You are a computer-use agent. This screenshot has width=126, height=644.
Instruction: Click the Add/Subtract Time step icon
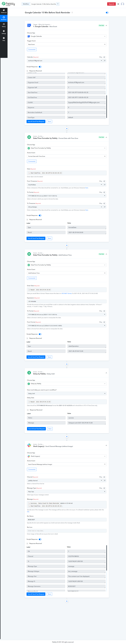[x=29, y=254]
